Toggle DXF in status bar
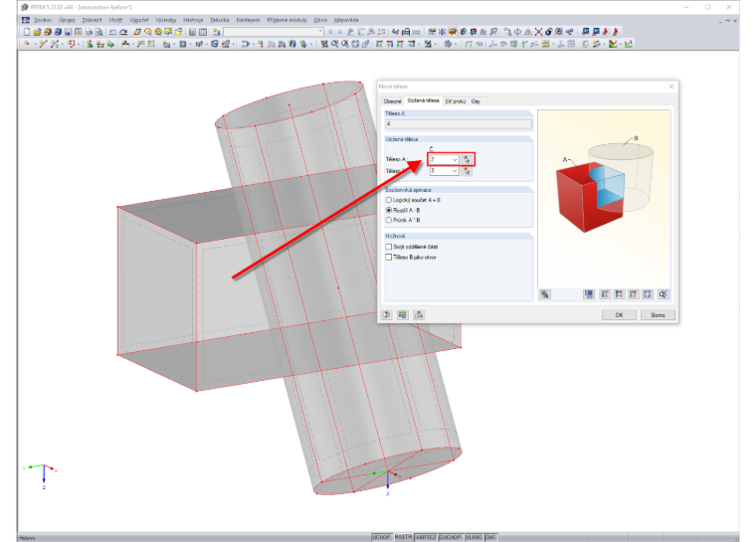Screen dimensions: 756x542 [x=490, y=537]
